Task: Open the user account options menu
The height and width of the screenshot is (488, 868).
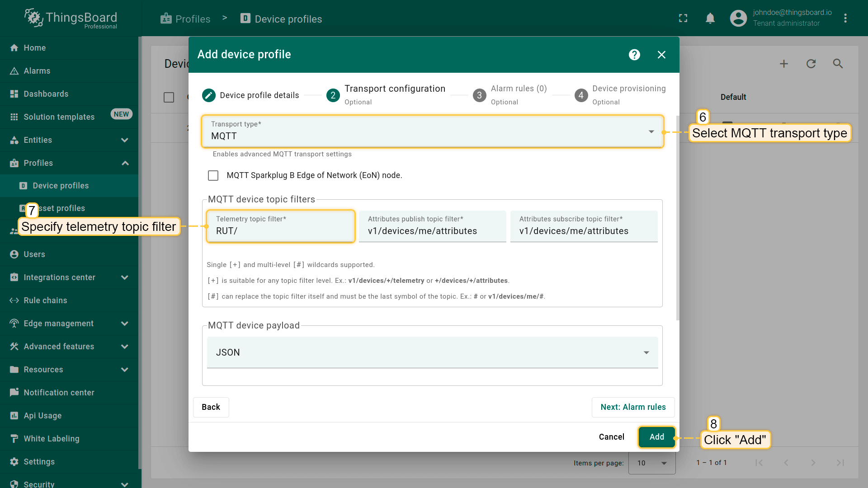Action: click(845, 19)
